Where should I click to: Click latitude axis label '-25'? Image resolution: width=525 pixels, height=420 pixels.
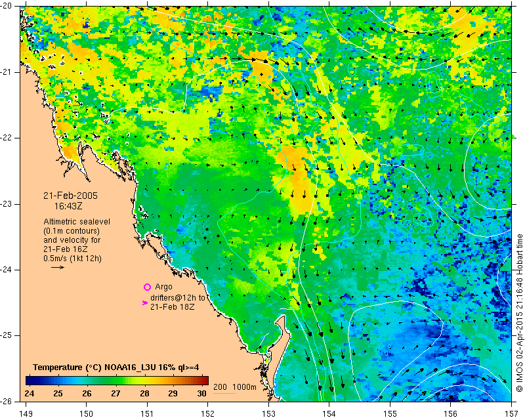(7, 335)
